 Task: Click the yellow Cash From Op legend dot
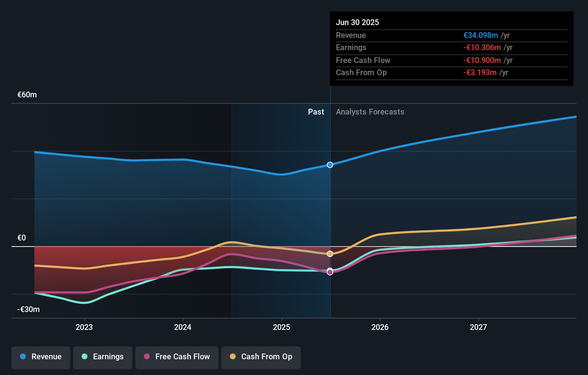click(x=233, y=357)
